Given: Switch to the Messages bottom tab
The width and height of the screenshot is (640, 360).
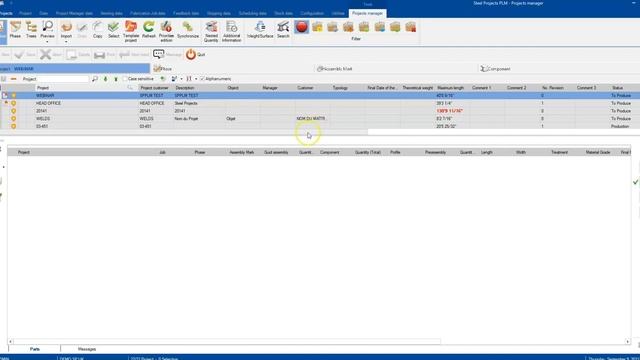Looking at the screenshot, I should tap(87, 349).
